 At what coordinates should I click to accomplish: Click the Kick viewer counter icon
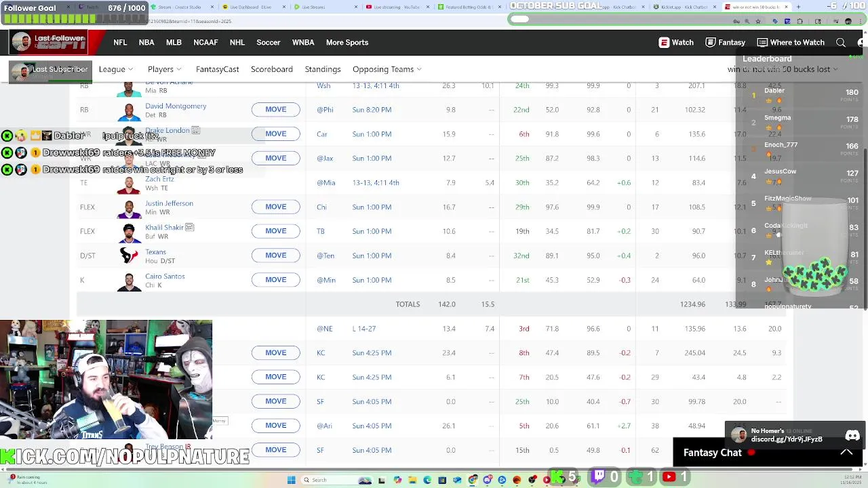pyautogui.click(x=557, y=477)
